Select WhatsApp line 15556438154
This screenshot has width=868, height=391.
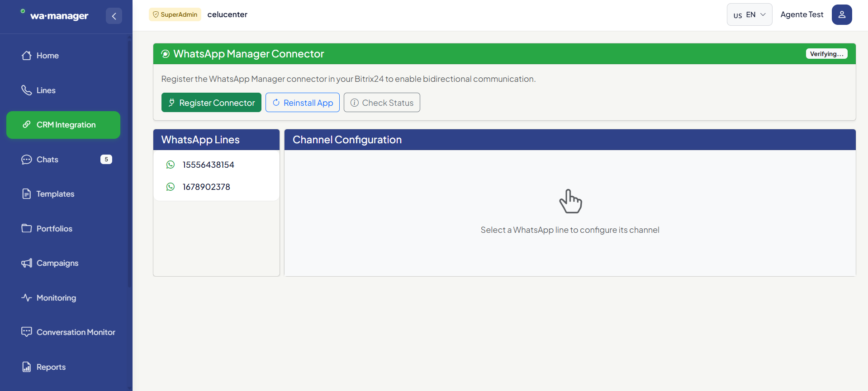[x=216, y=165]
